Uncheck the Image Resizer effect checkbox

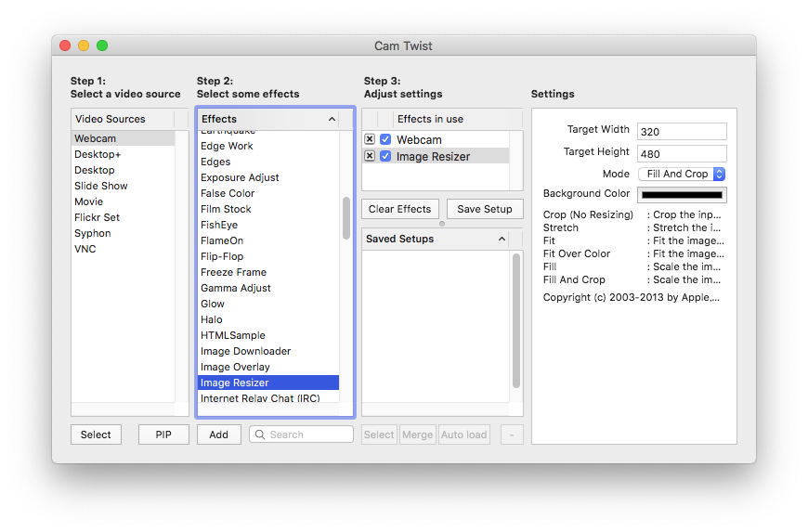pos(385,156)
